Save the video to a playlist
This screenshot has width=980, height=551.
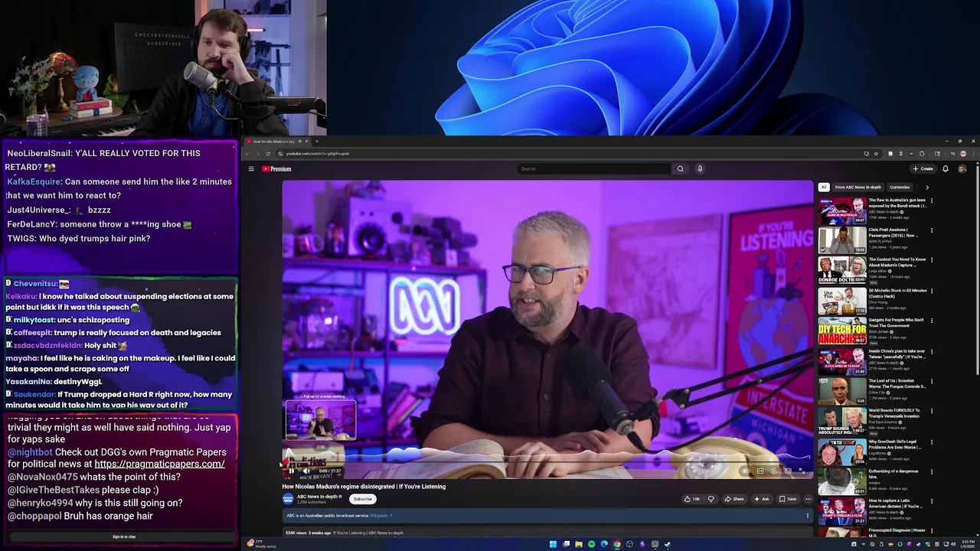pyautogui.click(x=788, y=499)
